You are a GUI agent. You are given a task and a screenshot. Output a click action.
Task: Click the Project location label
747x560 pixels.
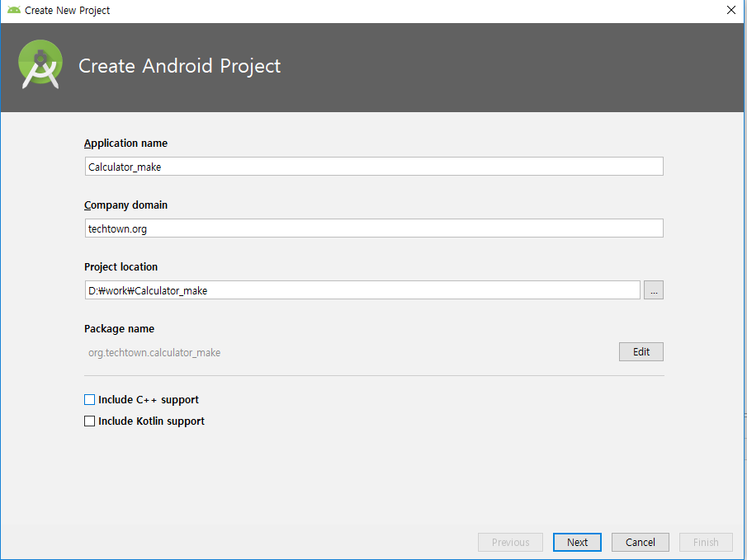point(121,266)
